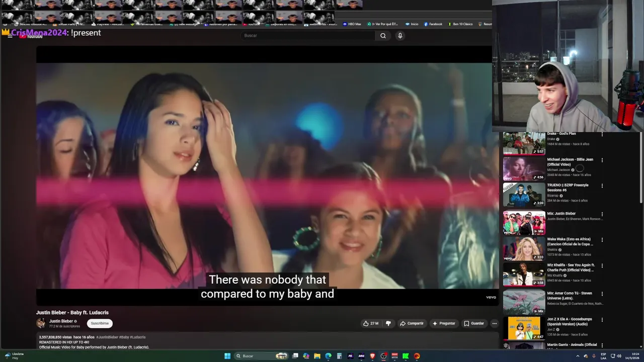The width and height of the screenshot is (644, 362).
Task: Open the YouTube hamburger guide menu
Action: (10, 36)
